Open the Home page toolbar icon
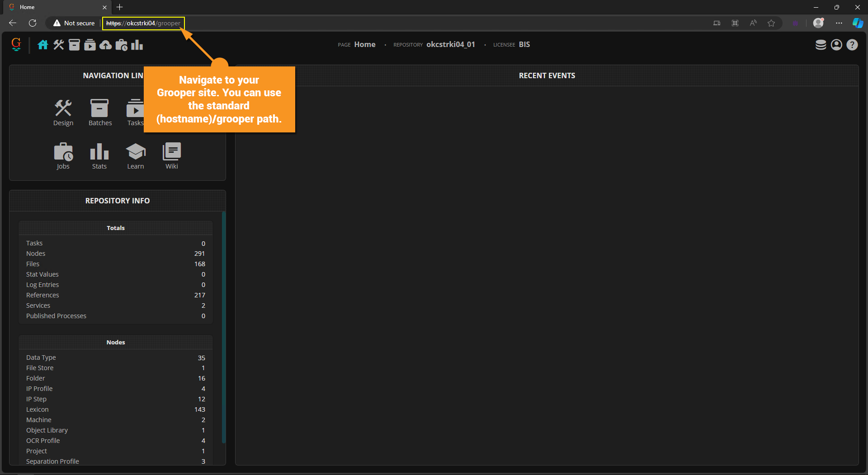The height and width of the screenshot is (475, 868). pos(43,45)
